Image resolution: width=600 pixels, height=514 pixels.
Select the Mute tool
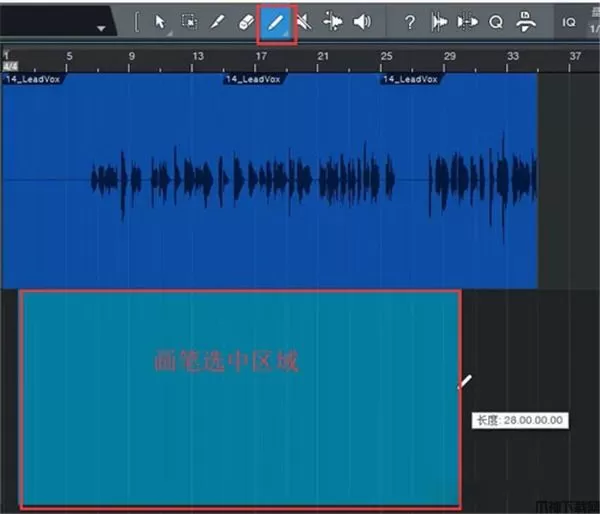304,22
